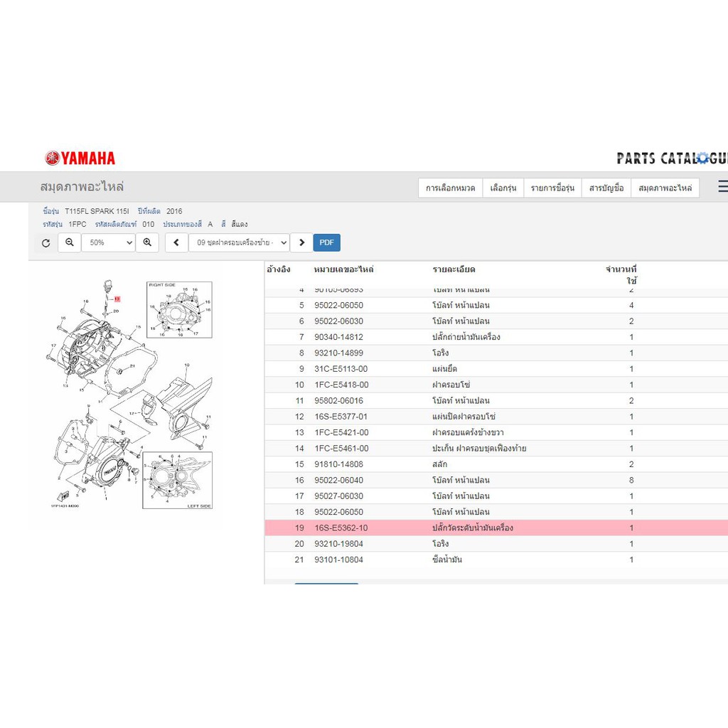This screenshot has height=728, width=728.
Task: Click highlighted reference 19 in diagram
Action: point(117,299)
